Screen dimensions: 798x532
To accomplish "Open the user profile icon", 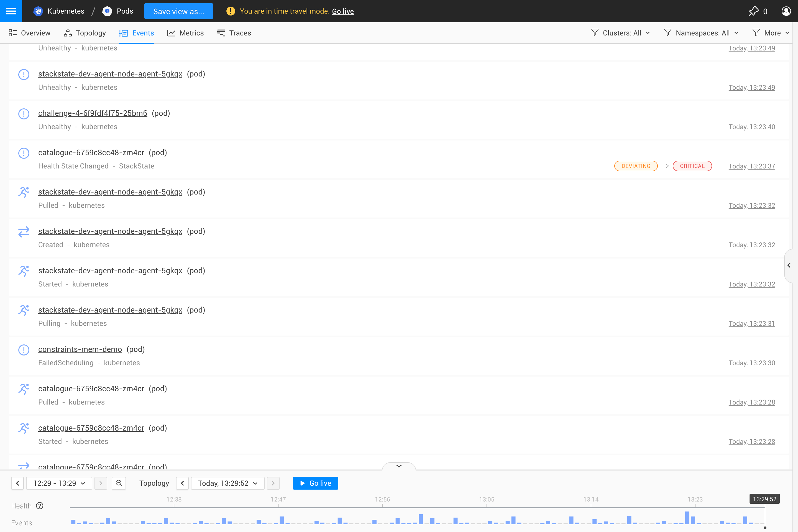I will pyautogui.click(x=786, y=11).
